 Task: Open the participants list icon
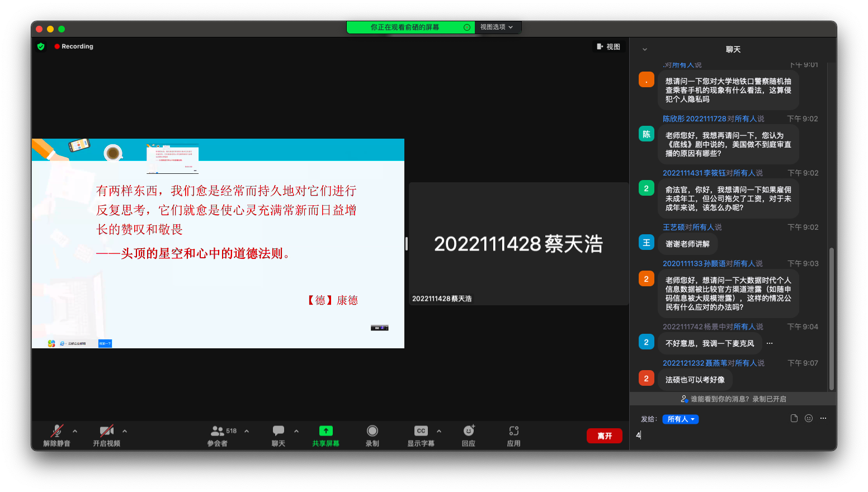coord(218,431)
